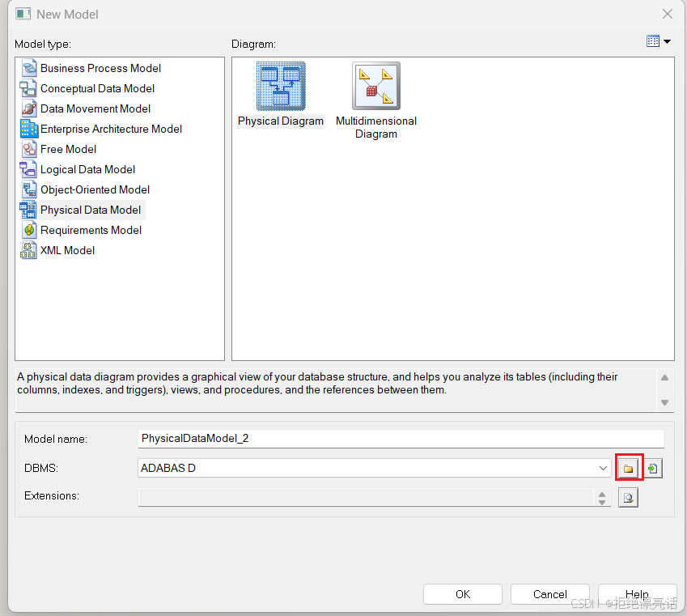Click the Cancel button

[x=549, y=593]
